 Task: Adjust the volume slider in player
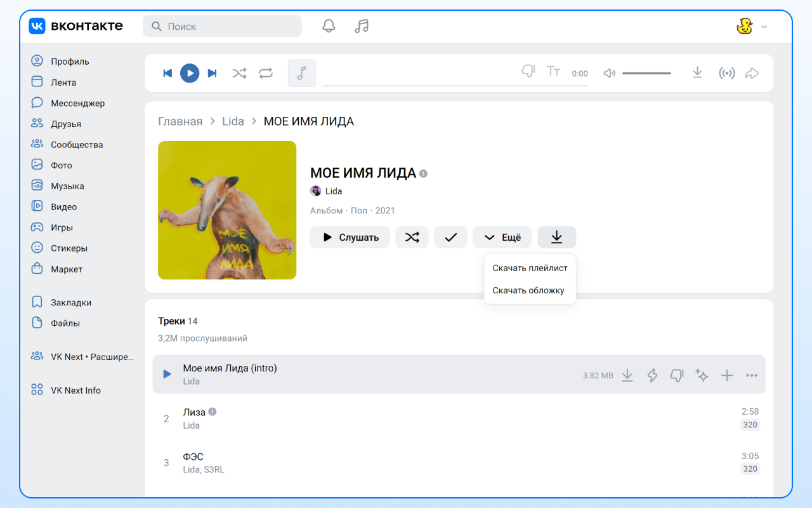[x=646, y=72]
